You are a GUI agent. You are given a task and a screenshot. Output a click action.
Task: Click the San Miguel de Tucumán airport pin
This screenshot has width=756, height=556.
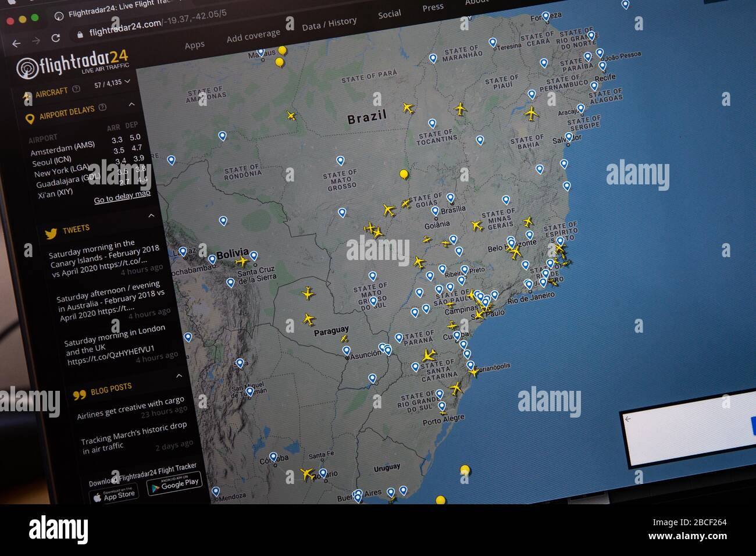(x=250, y=392)
